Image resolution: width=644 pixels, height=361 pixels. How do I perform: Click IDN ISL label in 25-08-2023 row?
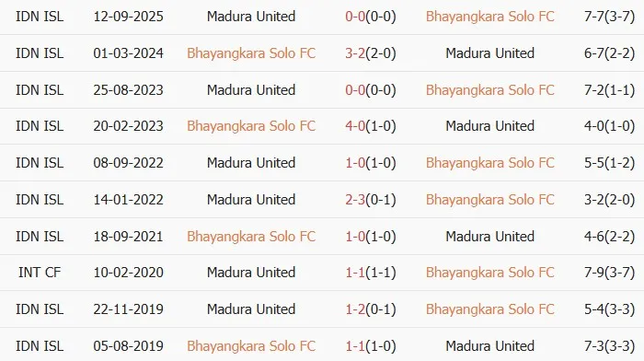click(x=40, y=89)
